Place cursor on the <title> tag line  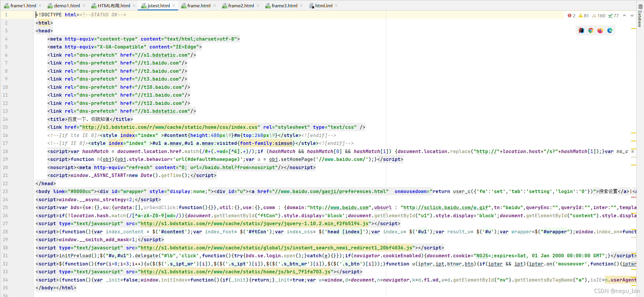[x=90, y=119]
